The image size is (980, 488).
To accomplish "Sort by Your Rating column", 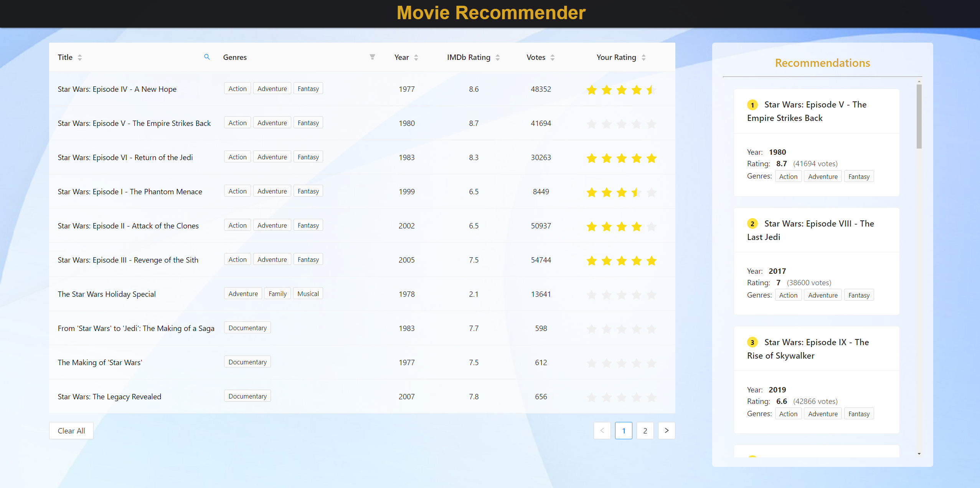I will 643,57.
